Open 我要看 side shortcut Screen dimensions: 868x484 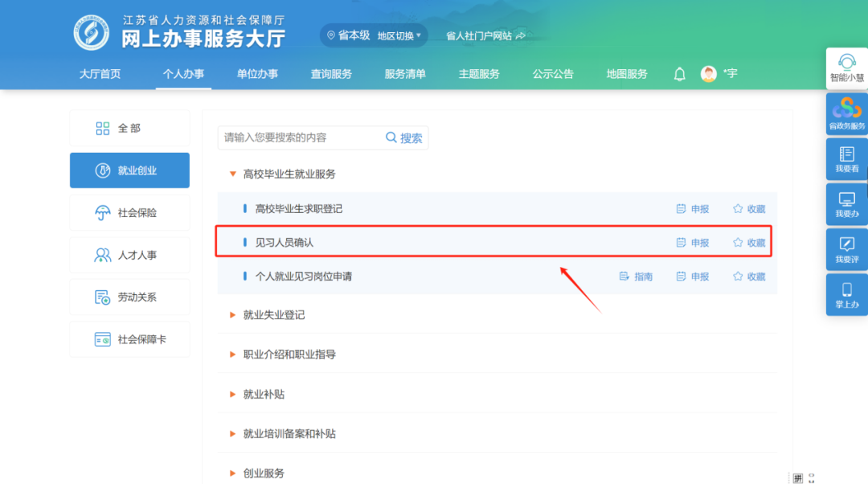846,159
